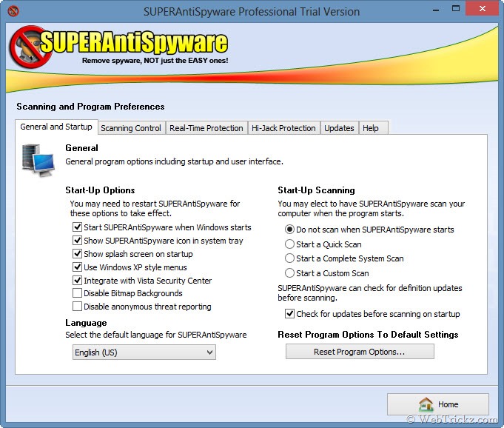Switch to Hi-Jack Protection tab
Image resolution: width=504 pixels, height=428 pixels.
283,128
